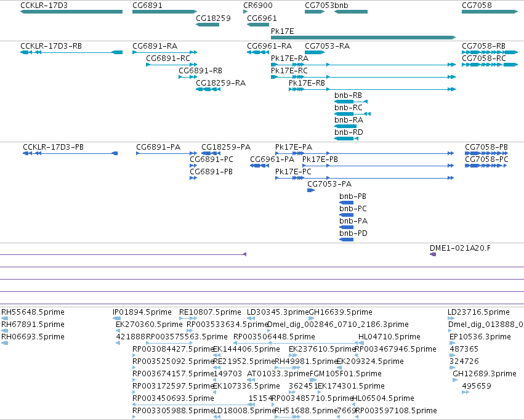Select the GH16639.5prime EST label
Screen dimensions: 524x420
[341, 312]
